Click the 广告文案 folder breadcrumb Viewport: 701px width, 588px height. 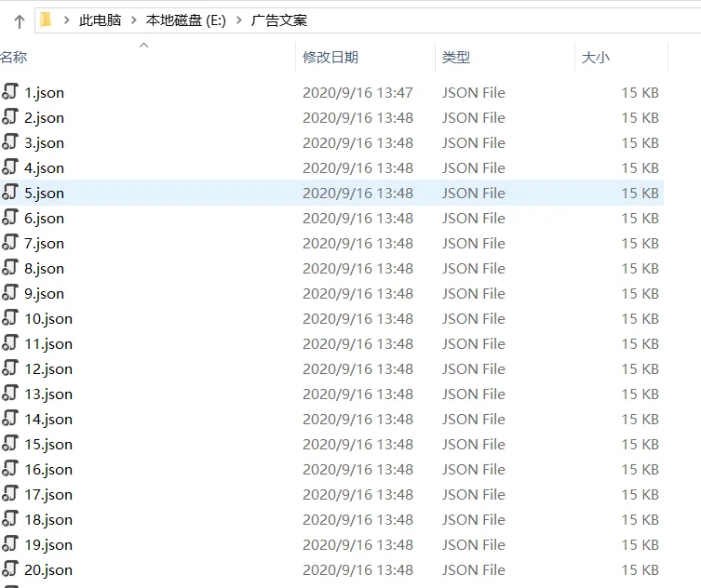(x=279, y=20)
